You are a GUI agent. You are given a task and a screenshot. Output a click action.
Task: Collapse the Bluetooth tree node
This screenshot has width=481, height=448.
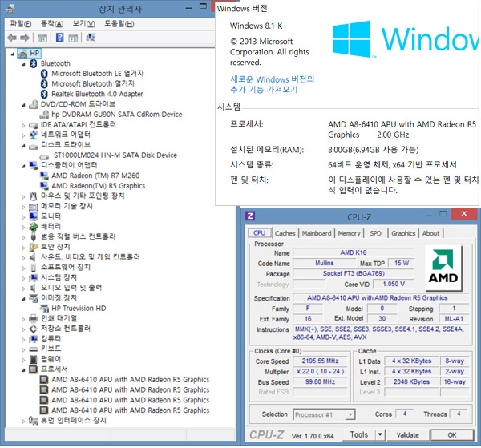(23, 64)
